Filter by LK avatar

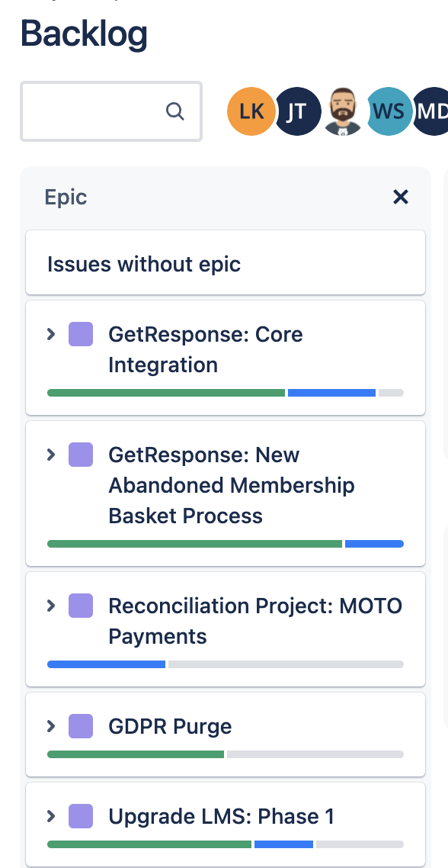point(251,111)
